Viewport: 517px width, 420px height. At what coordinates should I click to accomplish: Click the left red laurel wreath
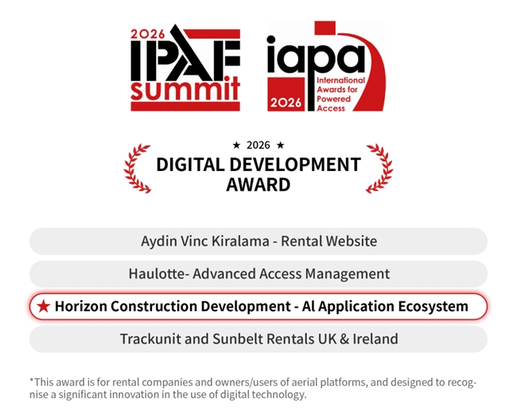(138, 169)
